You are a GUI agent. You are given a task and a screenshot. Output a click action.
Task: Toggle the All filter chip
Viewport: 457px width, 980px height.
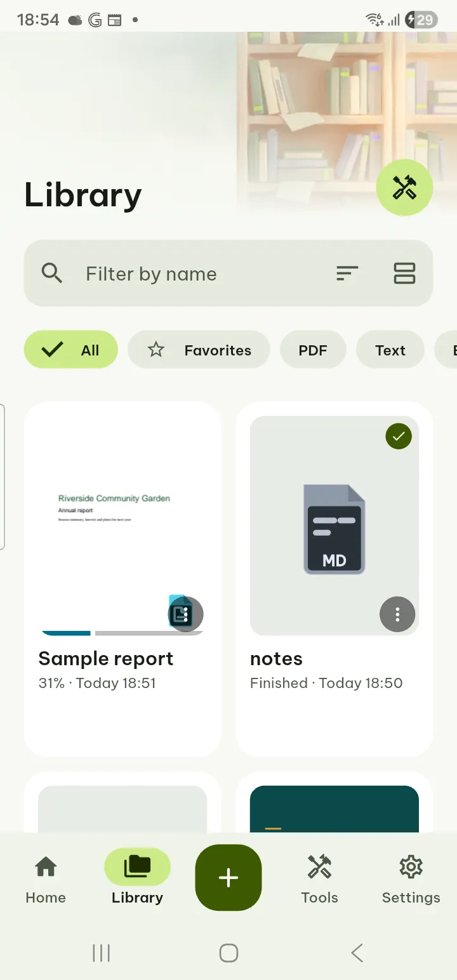pyautogui.click(x=71, y=350)
